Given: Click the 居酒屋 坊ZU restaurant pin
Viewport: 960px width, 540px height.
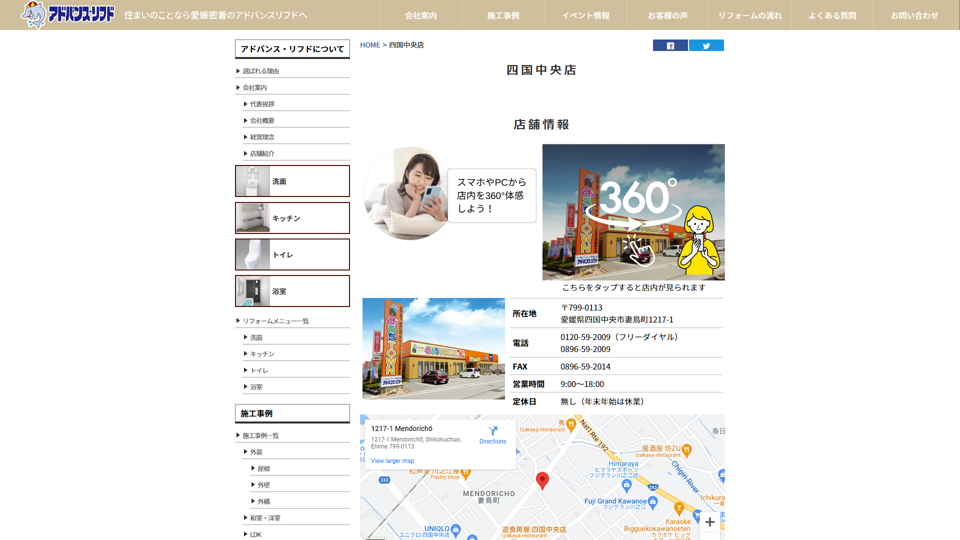Looking at the screenshot, I should pyautogui.click(x=686, y=450).
